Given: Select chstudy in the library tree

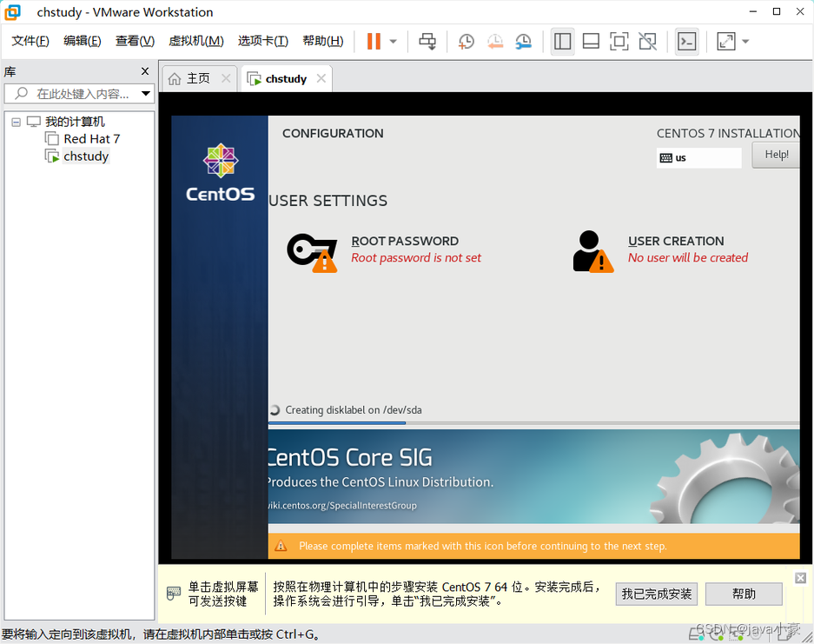Looking at the screenshot, I should click(x=86, y=156).
